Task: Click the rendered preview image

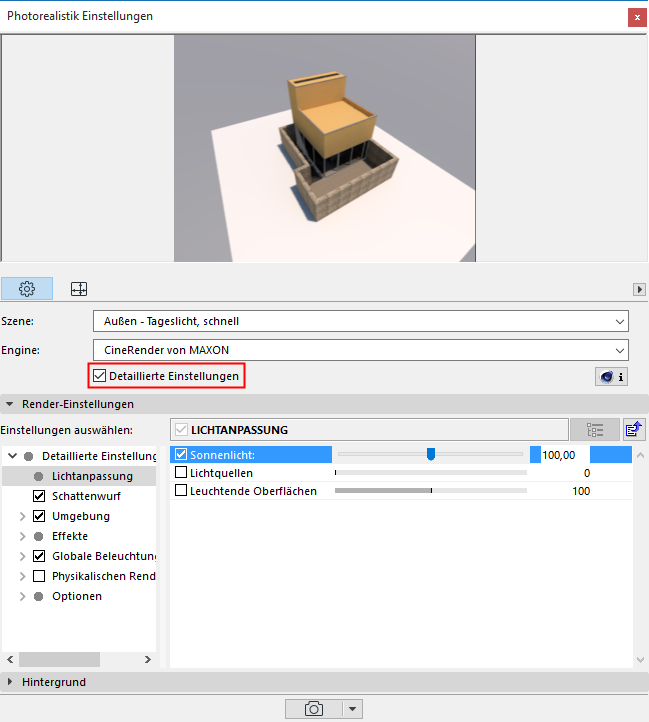Action: coord(325,148)
